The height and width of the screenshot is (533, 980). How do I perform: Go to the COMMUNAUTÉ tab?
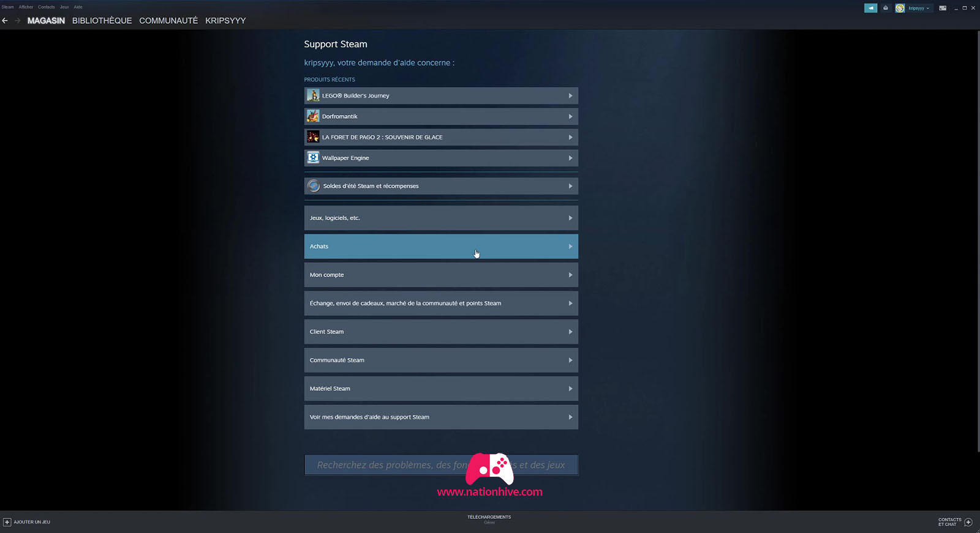coord(168,21)
